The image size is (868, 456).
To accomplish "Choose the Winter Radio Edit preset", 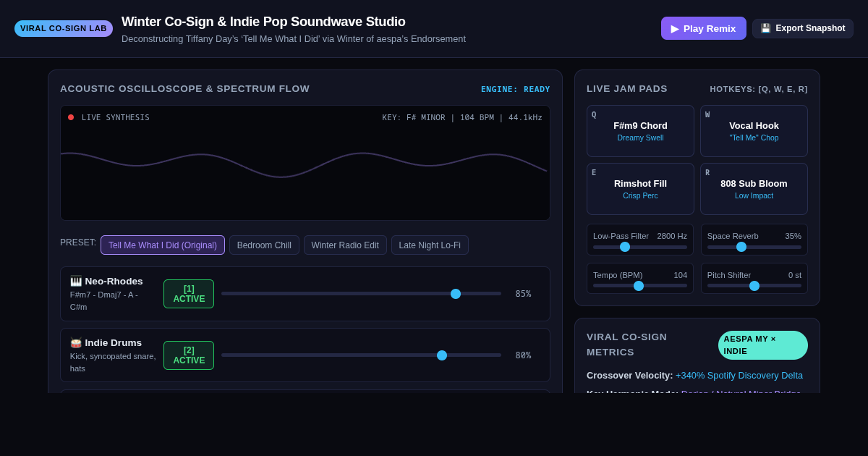I will tap(345, 245).
